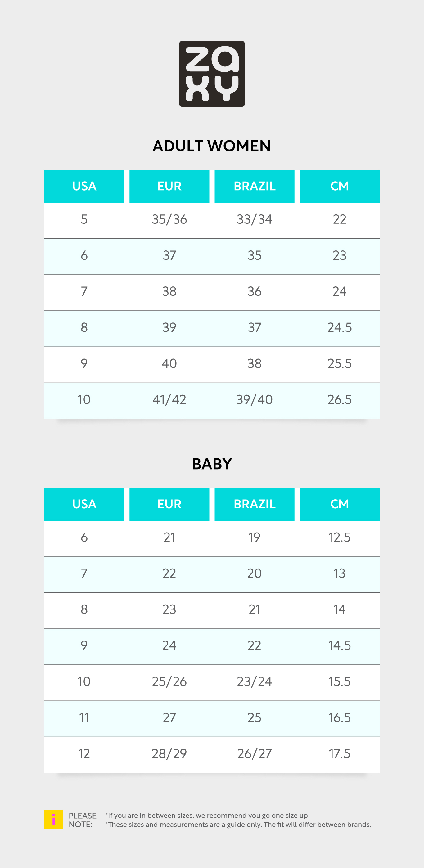Viewport: 424px width, 868px height.
Task: Select the 35/36 EUR size cell
Action: pos(169,219)
